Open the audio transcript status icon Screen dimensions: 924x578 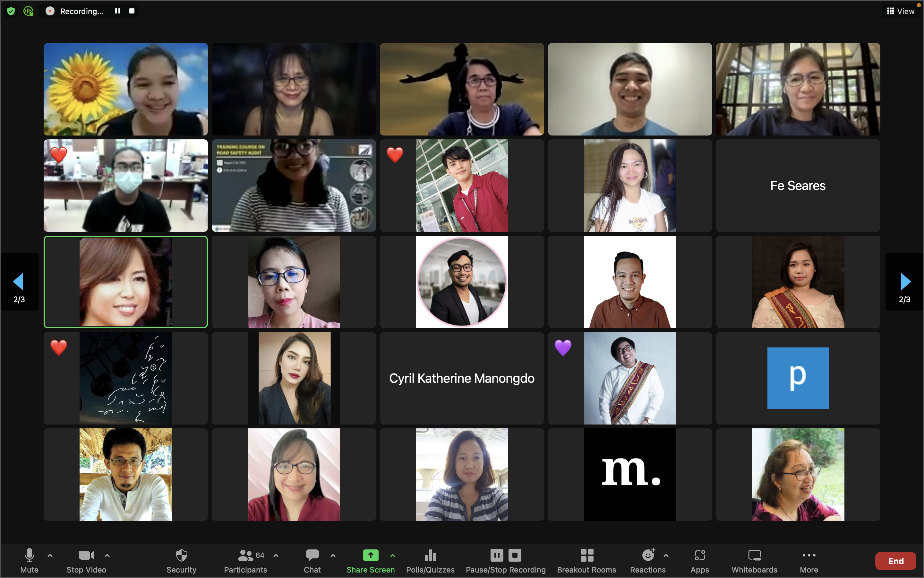[x=29, y=11]
